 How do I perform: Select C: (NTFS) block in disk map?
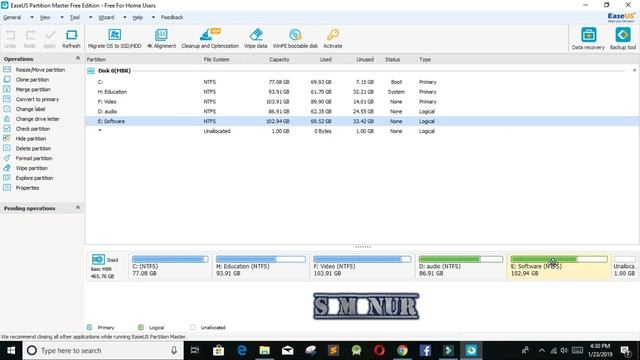tap(170, 267)
